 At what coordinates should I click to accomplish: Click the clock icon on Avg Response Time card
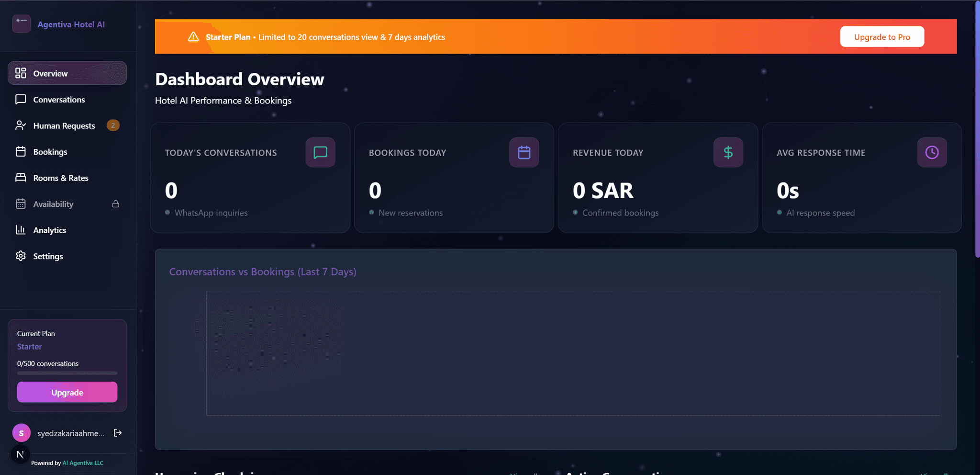point(932,152)
